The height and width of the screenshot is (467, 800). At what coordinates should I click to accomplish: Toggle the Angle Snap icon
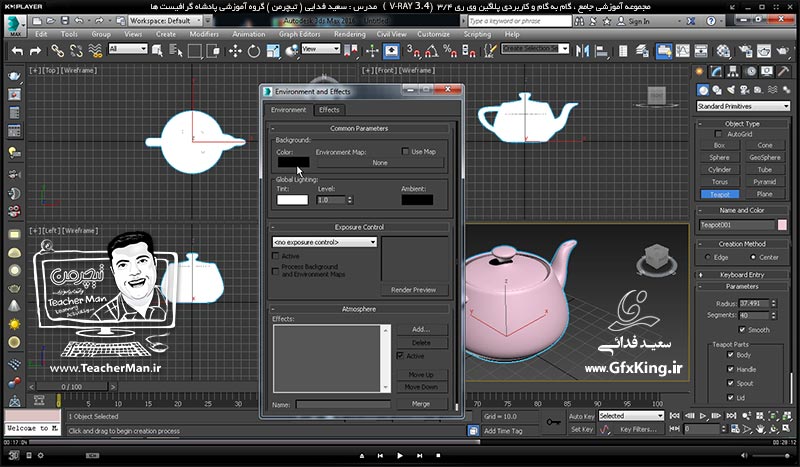pos(432,51)
